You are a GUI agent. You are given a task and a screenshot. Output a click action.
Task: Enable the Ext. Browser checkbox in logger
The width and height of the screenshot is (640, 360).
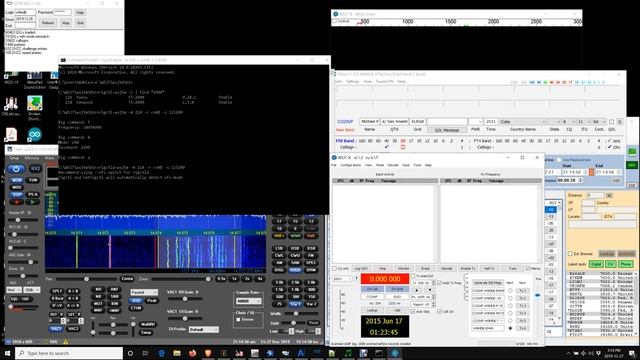(570, 253)
